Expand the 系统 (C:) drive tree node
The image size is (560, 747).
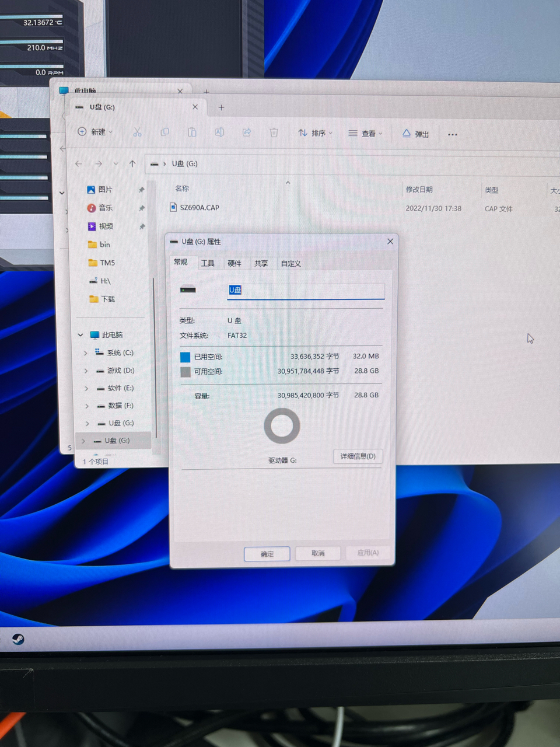coord(86,352)
